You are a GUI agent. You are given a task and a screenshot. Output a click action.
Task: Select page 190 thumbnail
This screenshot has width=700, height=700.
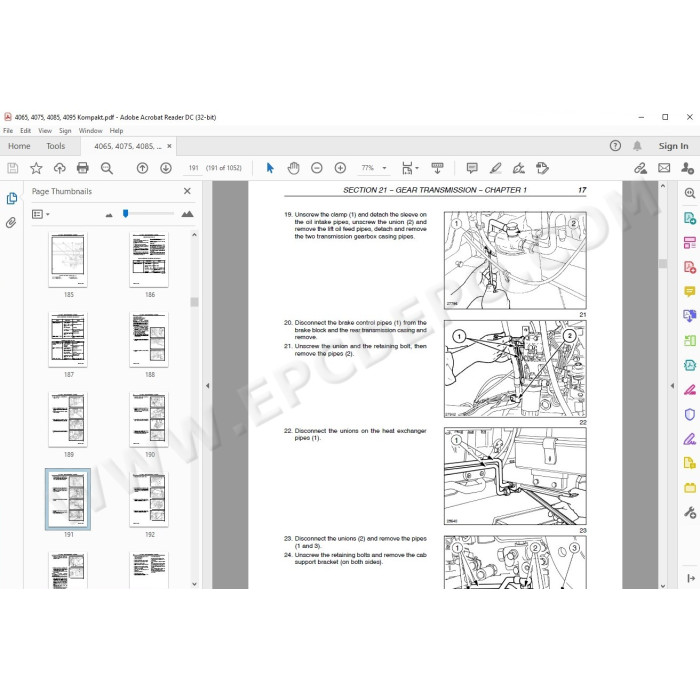pos(149,419)
